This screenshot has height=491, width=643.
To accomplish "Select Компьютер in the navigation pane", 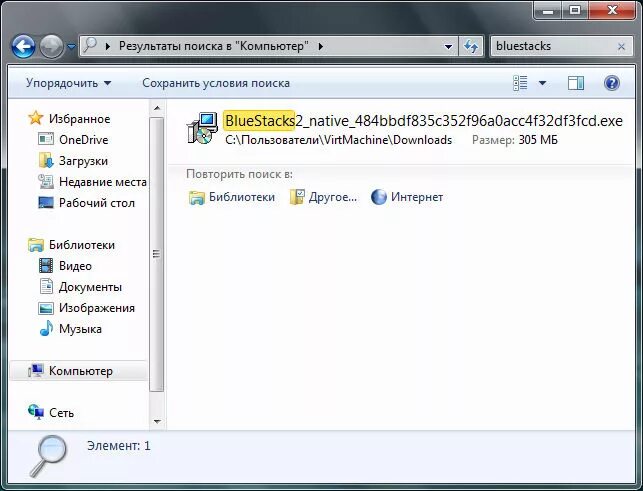I will (81, 371).
